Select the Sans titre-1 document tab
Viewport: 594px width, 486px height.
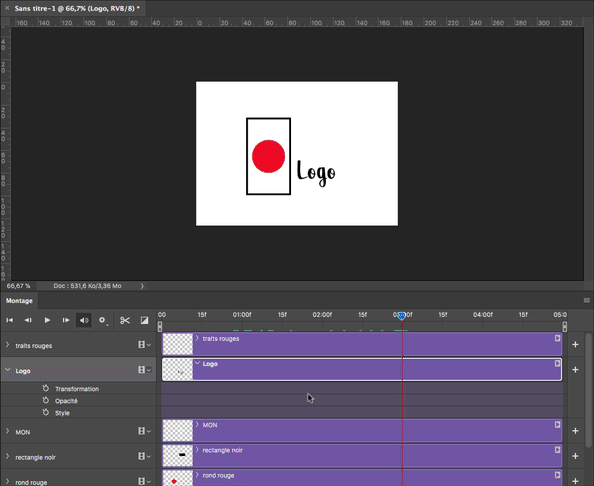pos(77,8)
